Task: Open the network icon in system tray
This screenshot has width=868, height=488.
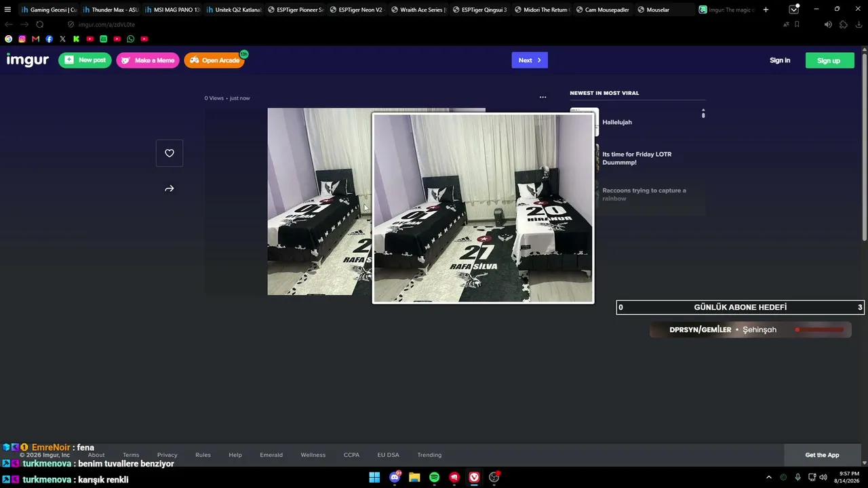Action: point(812,477)
